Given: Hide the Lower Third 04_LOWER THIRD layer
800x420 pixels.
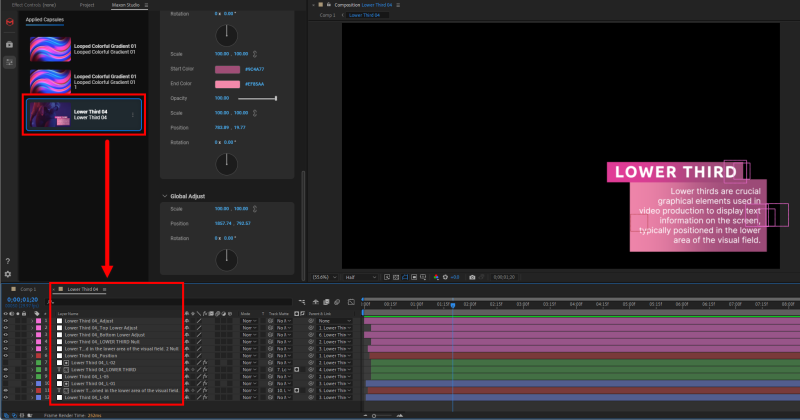Looking at the screenshot, I should pos(6,369).
